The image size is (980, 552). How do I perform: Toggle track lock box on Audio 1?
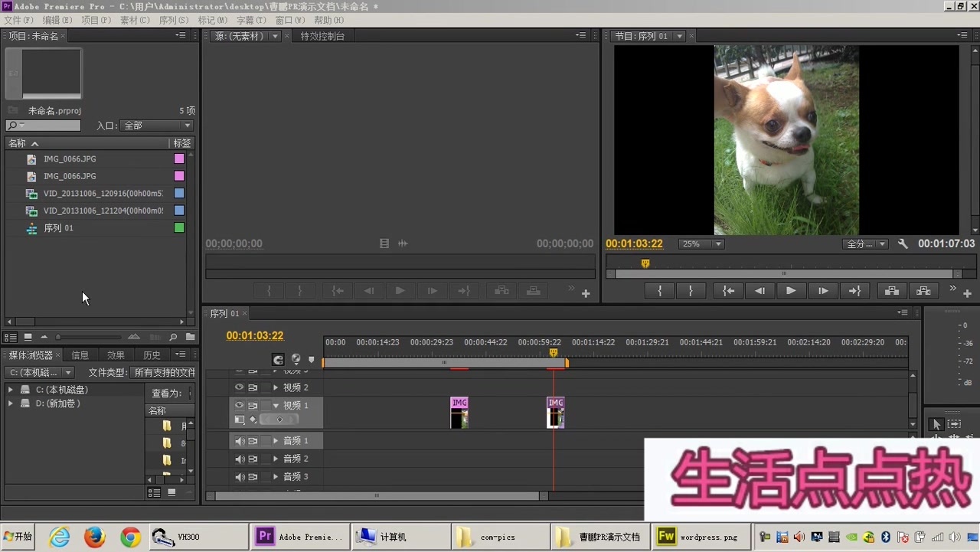(x=266, y=441)
